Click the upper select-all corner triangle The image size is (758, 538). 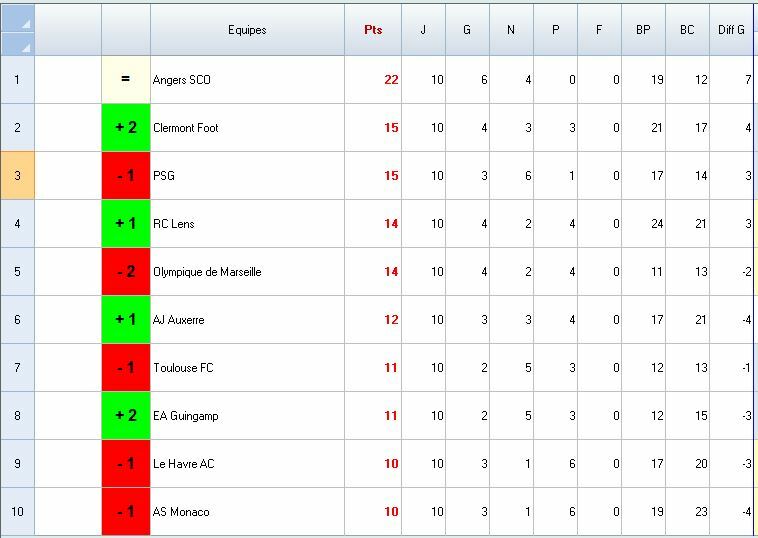(18, 18)
